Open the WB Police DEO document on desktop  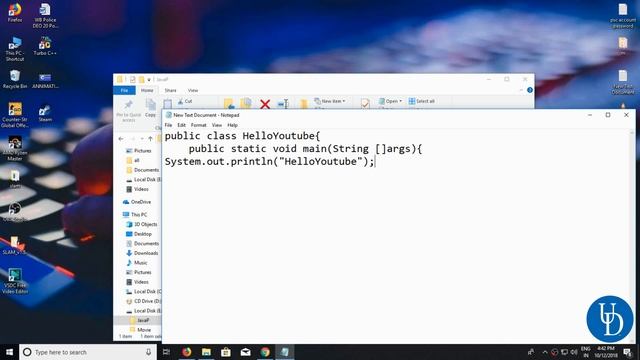click(45, 16)
